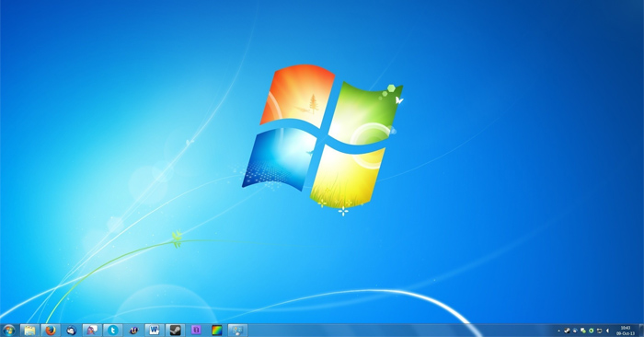Click the Steam system tray icon
Screen dimensions: 644x337
(x=567, y=331)
